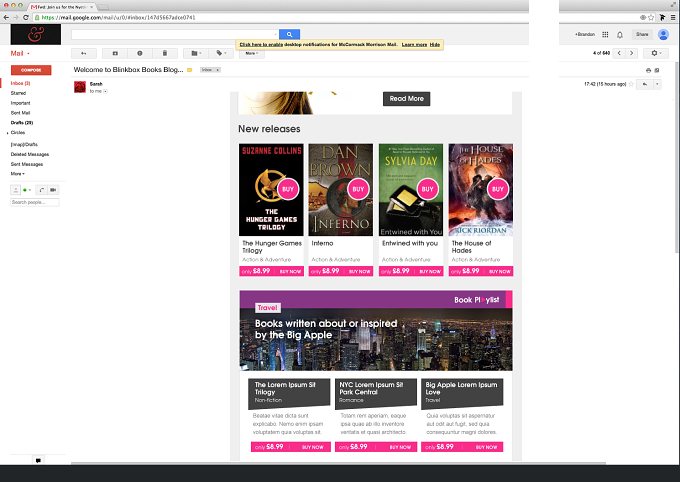Go to the newer conversation arrow
Viewport: 680px width, 482px height.
pyautogui.click(x=619, y=53)
